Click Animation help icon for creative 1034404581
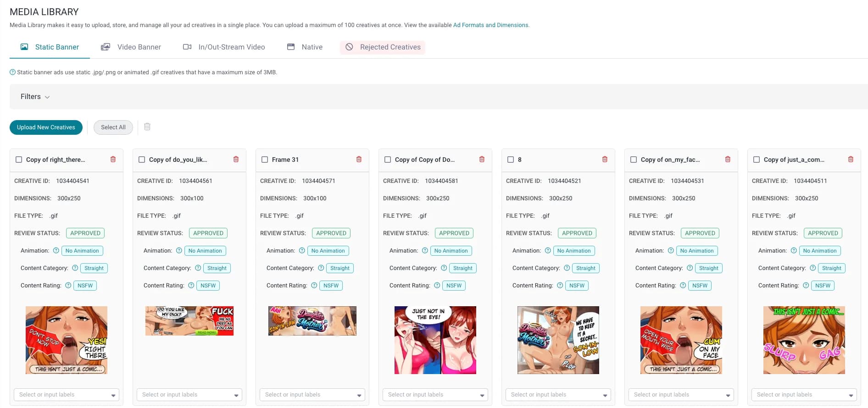 point(425,251)
